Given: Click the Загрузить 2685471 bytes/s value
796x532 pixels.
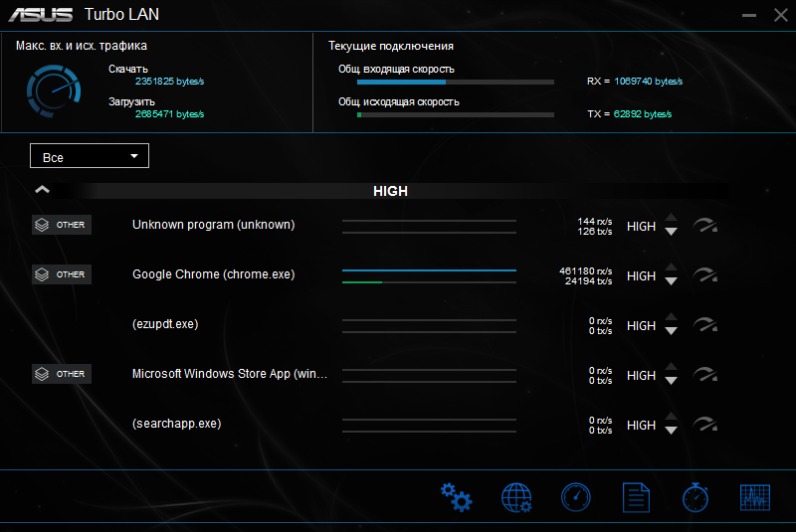Looking at the screenshot, I should click(169, 114).
